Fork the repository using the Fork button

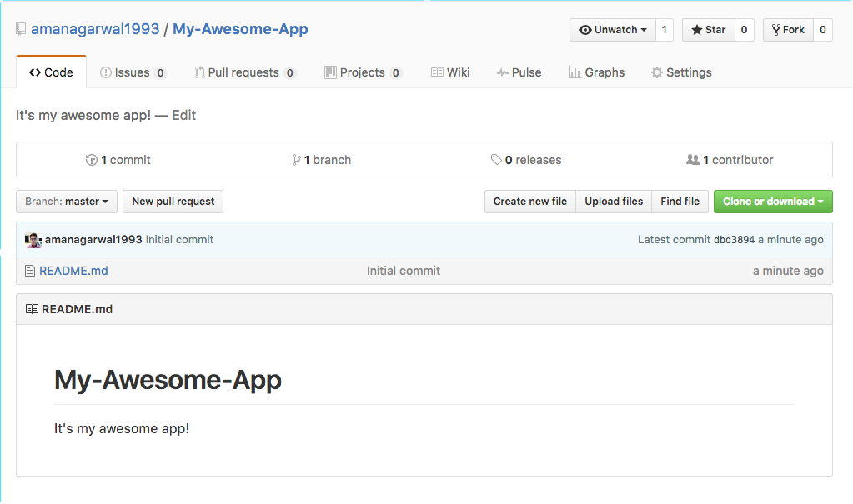click(x=788, y=30)
